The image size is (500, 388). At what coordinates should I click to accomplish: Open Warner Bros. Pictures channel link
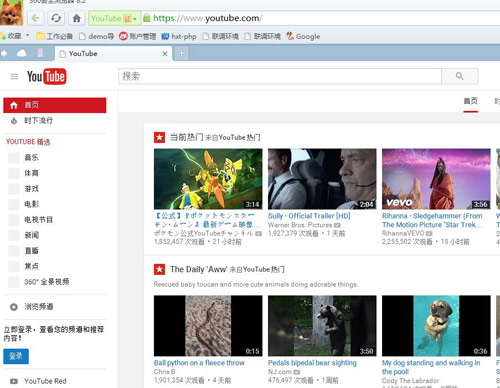pyautogui.click(x=300, y=225)
